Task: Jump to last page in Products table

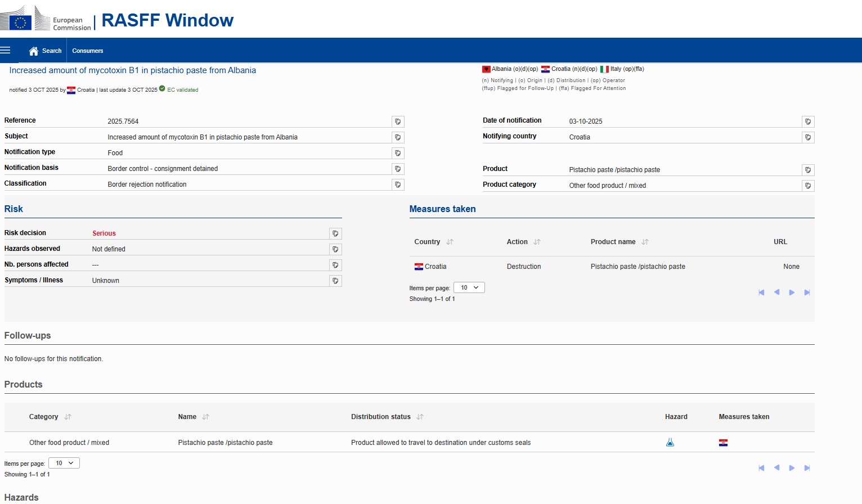Action: tap(807, 468)
